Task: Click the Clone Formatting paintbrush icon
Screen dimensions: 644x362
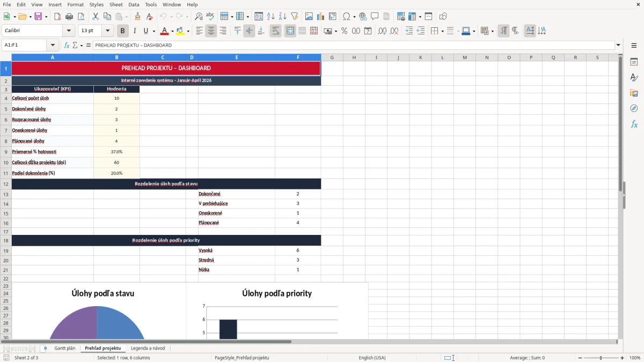Action: (137, 17)
